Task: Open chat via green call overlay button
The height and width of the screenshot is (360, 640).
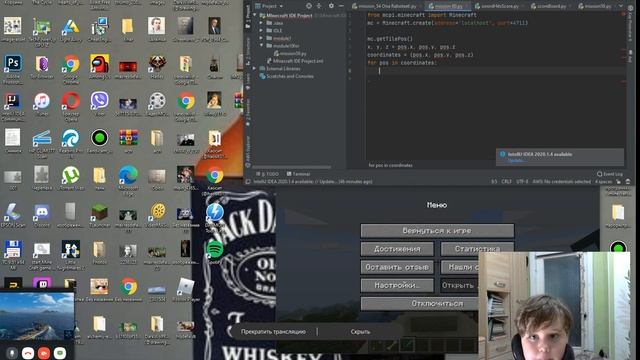Action: [x=60, y=353]
